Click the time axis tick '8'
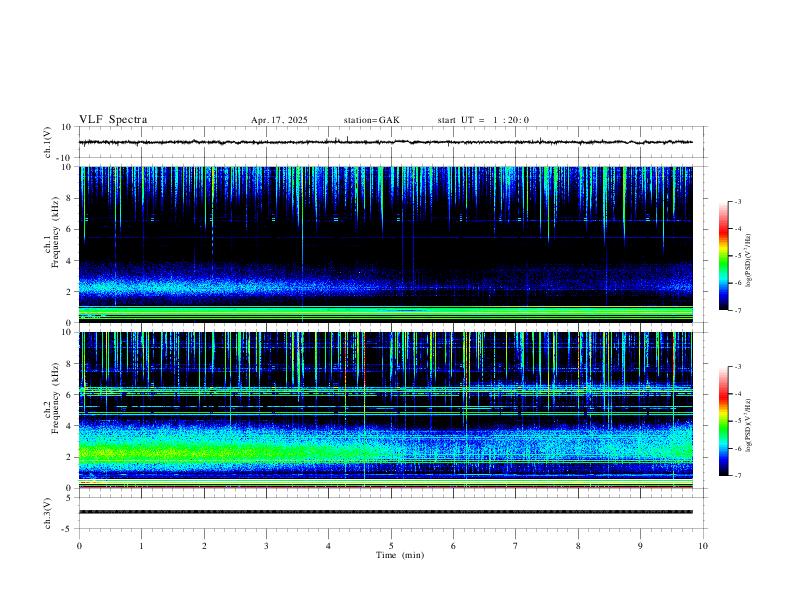Viewport: 792px width, 612px height. pos(578,546)
